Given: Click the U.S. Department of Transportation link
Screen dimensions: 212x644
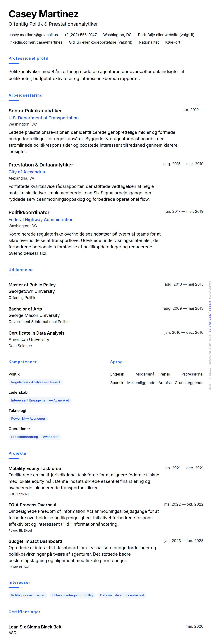Looking at the screenshot, I should (x=43, y=118).
